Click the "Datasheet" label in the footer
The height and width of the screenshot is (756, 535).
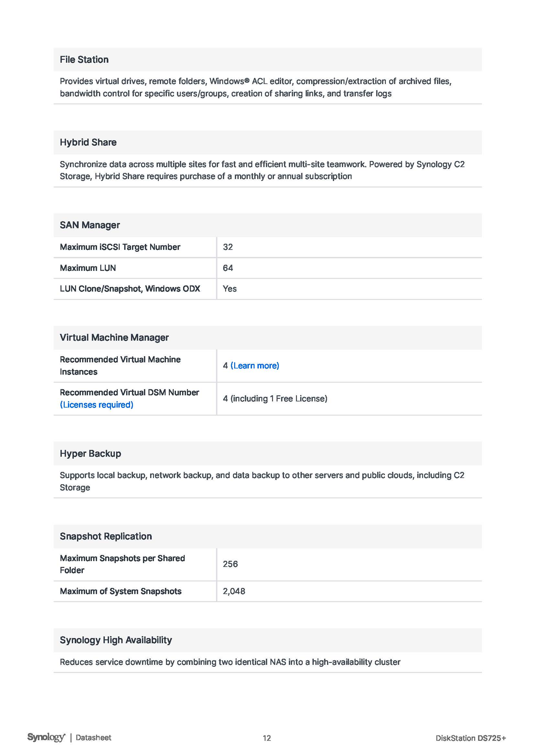click(93, 738)
